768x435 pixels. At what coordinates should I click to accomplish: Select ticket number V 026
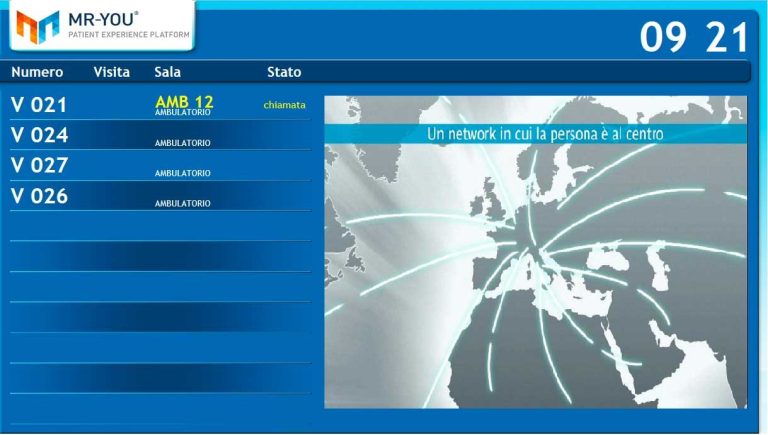pos(39,196)
